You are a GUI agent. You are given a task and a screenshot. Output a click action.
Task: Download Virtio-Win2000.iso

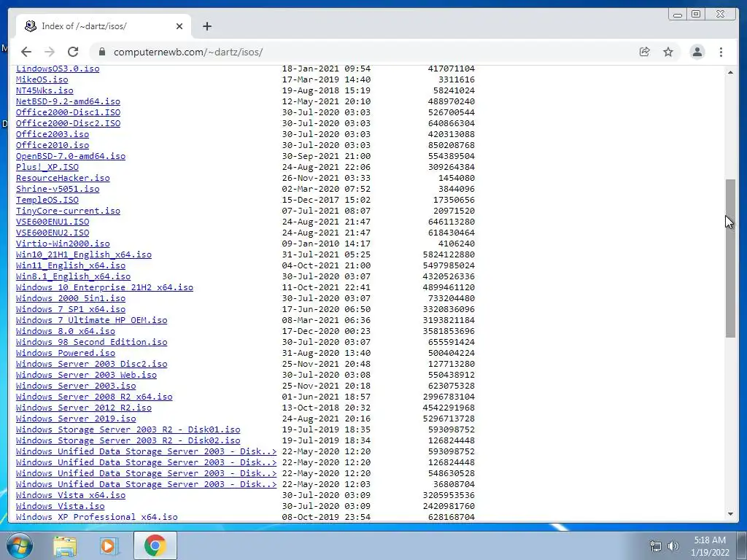(63, 244)
